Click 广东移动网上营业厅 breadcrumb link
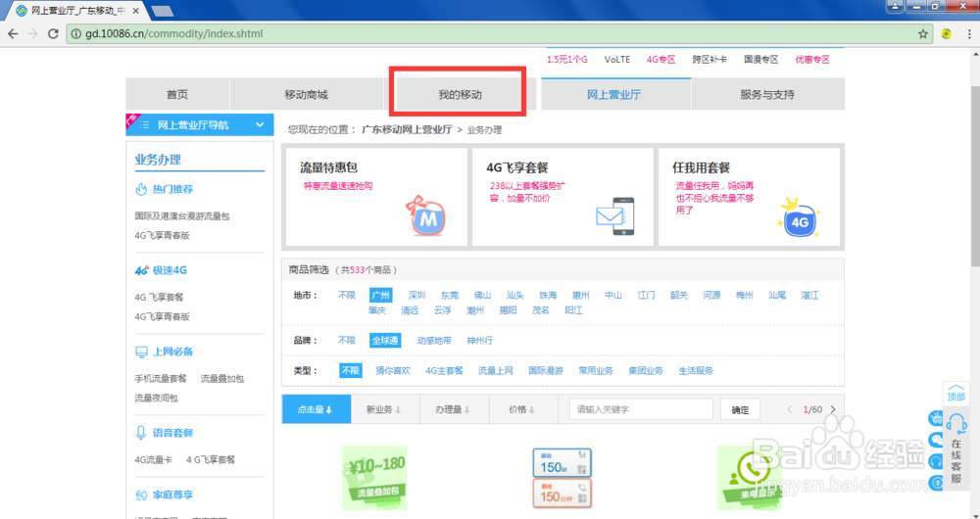The height and width of the screenshot is (519, 980). [407, 130]
